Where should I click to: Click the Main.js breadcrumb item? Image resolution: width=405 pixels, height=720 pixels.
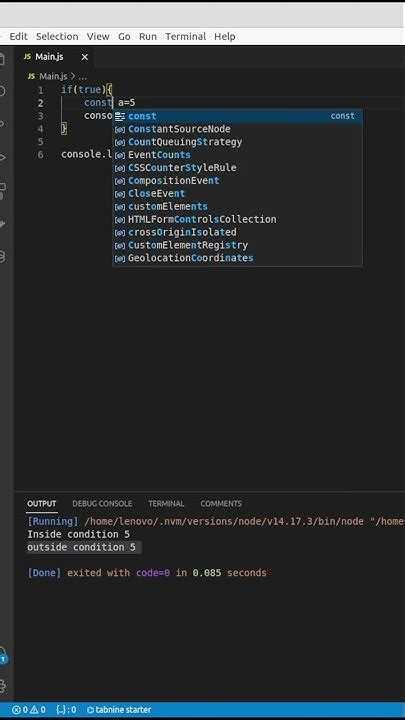(53, 76)
